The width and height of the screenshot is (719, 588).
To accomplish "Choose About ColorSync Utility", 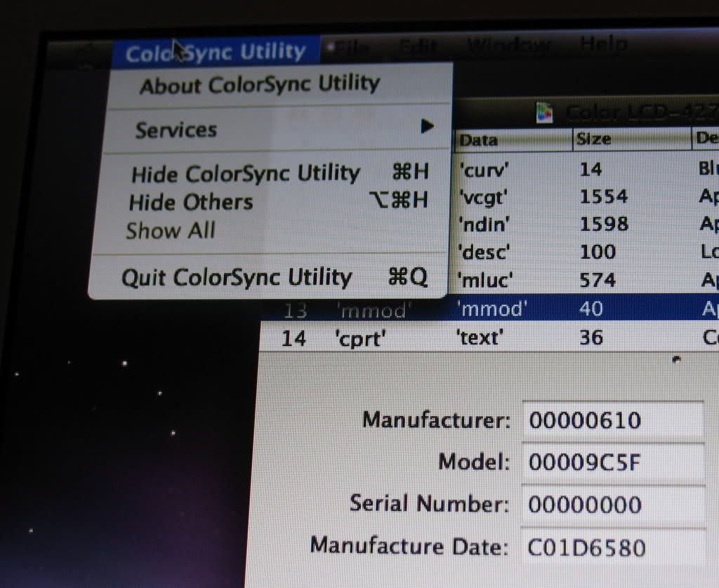I will coord(260,85).
